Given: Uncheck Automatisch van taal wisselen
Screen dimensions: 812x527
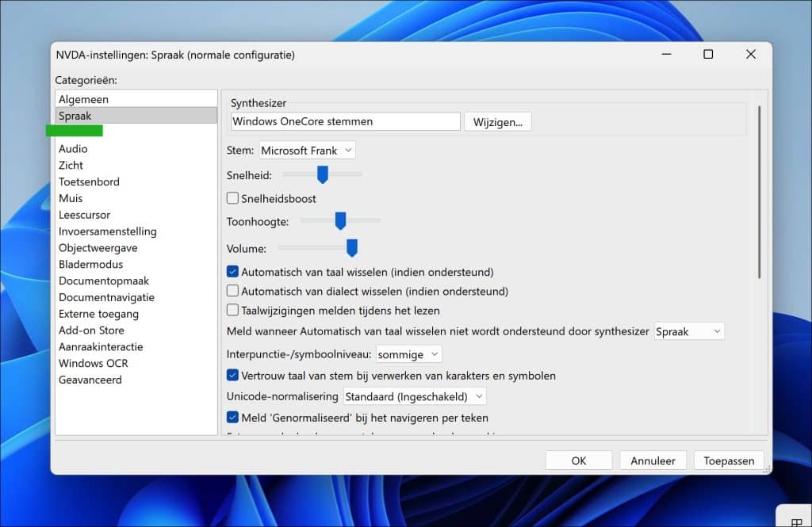Looking at the screenshot, I should [233, 272].
